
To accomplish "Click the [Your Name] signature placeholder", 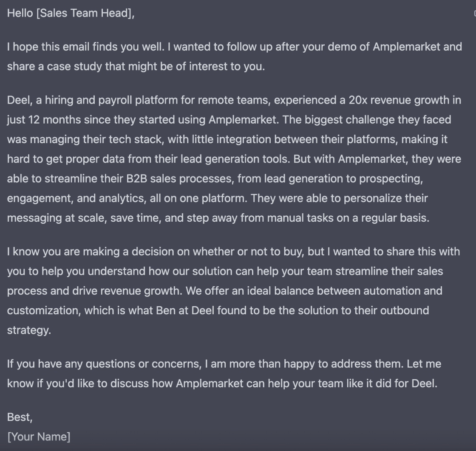I will [x=39, y=437].
